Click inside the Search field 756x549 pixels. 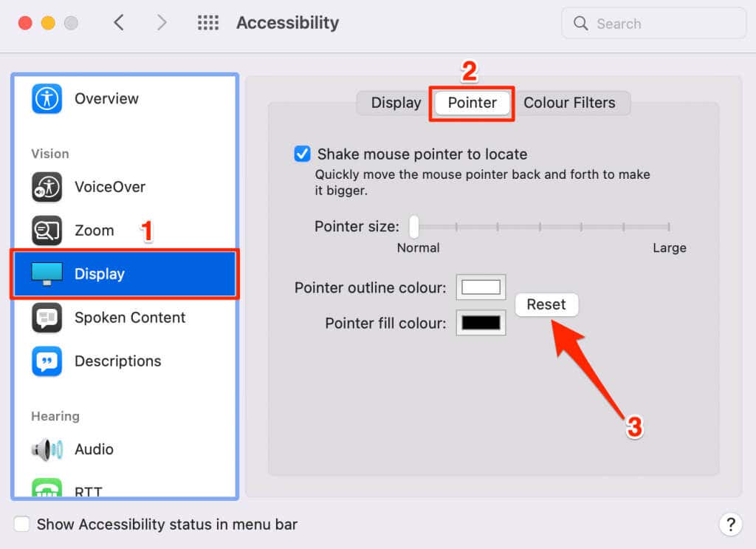[x=654, y=23]
